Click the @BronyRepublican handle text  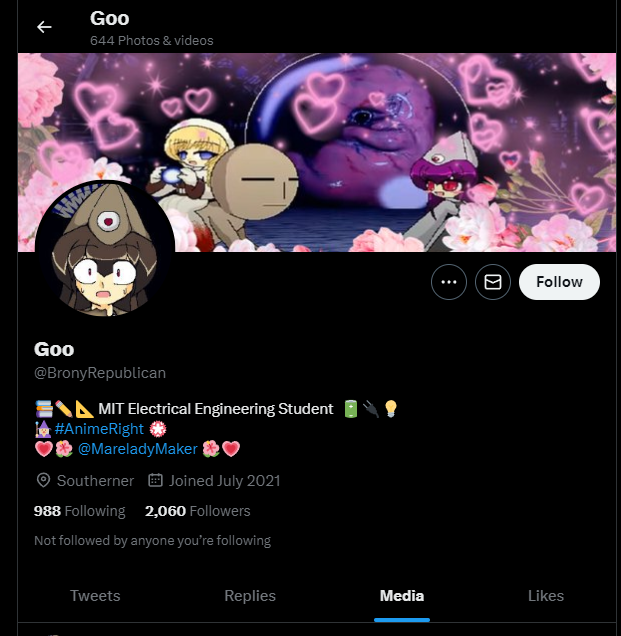[100, 373]
